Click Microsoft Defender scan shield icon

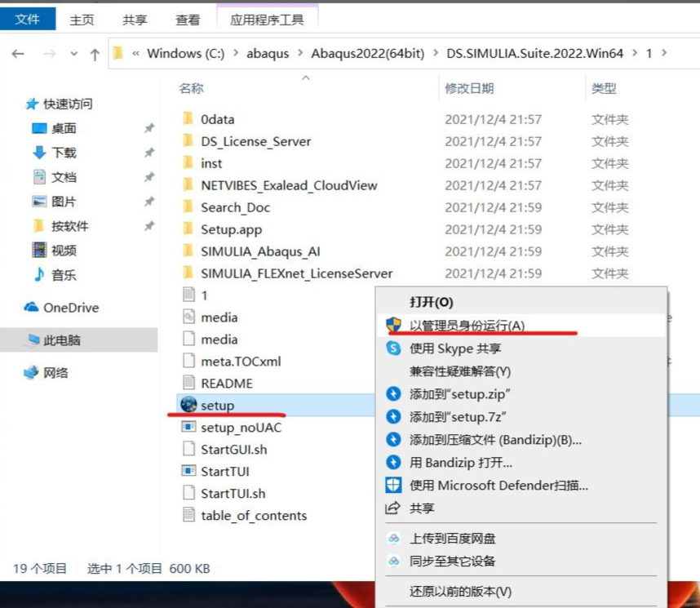pyautogui.click(x=393, y=485)
